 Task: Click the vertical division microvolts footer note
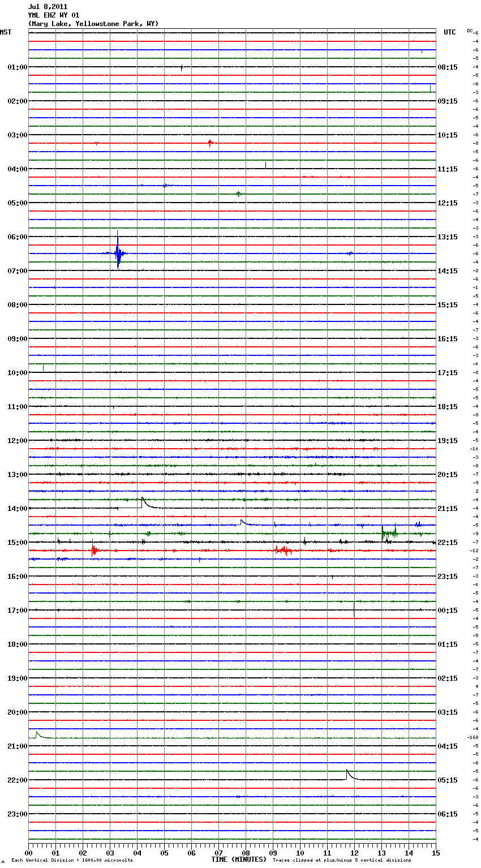72,861
